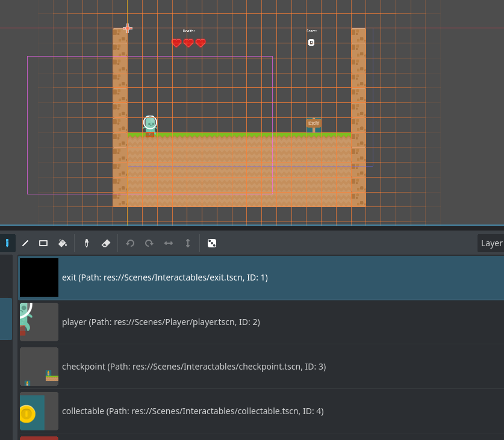Toggle the Eraser tool
Viewport: 504px width, 440px height.
106,243
